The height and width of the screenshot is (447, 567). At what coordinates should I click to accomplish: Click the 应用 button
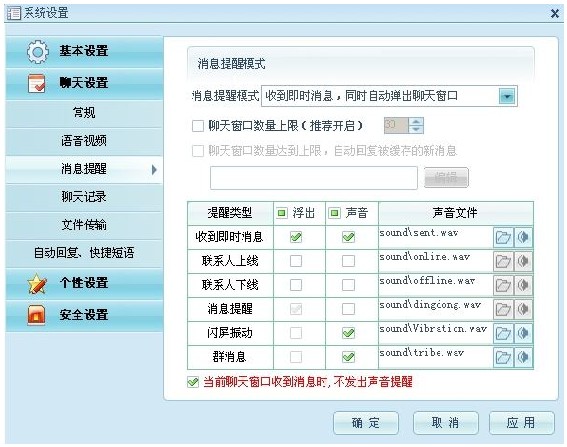[521, 422]
